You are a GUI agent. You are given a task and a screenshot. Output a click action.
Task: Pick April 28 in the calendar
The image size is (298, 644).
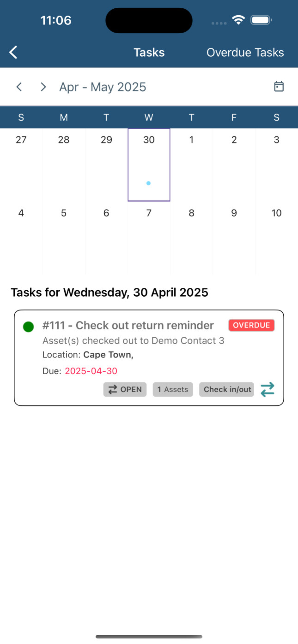pos(64,165)
